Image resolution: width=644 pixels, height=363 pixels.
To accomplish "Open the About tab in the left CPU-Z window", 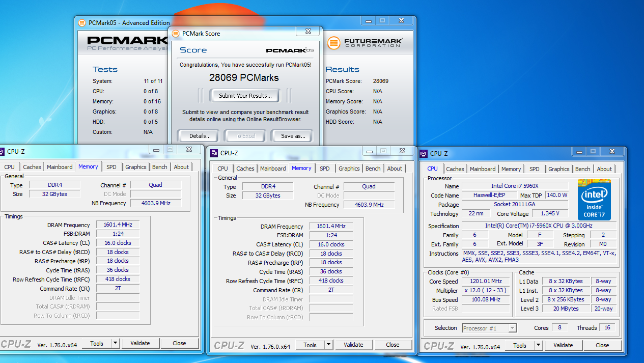I will coord(181,167).
